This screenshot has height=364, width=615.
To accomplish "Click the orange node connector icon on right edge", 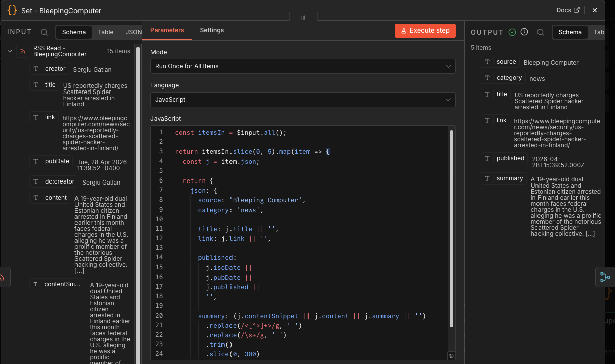I will pyautogui.click(x=605, y=277).
